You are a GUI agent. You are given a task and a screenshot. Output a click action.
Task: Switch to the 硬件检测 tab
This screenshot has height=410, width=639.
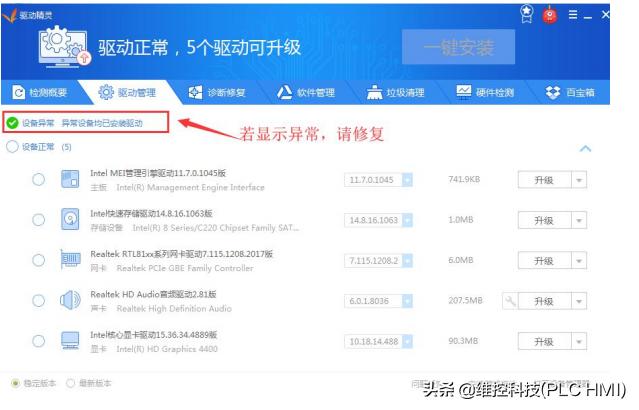485,93
